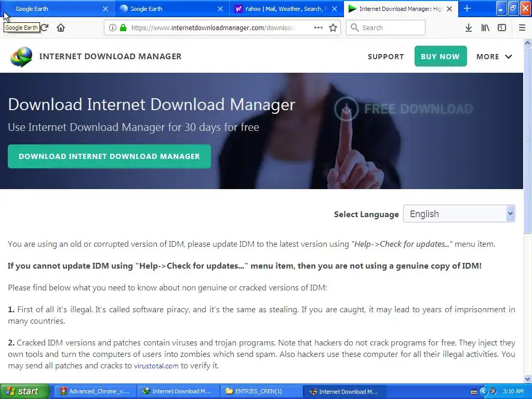Click the green padlock security icon
Viewport: 532px width, 399px height.
tap(123, 28)
